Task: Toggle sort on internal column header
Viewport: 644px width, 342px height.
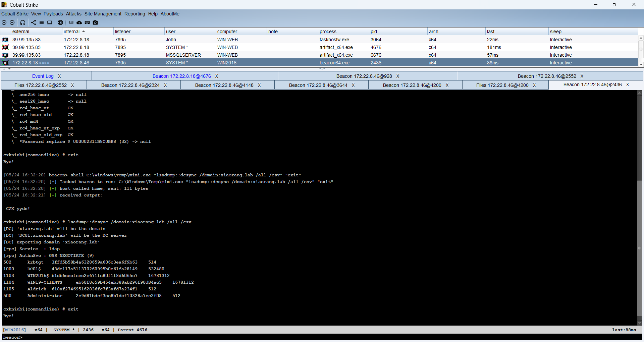Action: [88, 32]
